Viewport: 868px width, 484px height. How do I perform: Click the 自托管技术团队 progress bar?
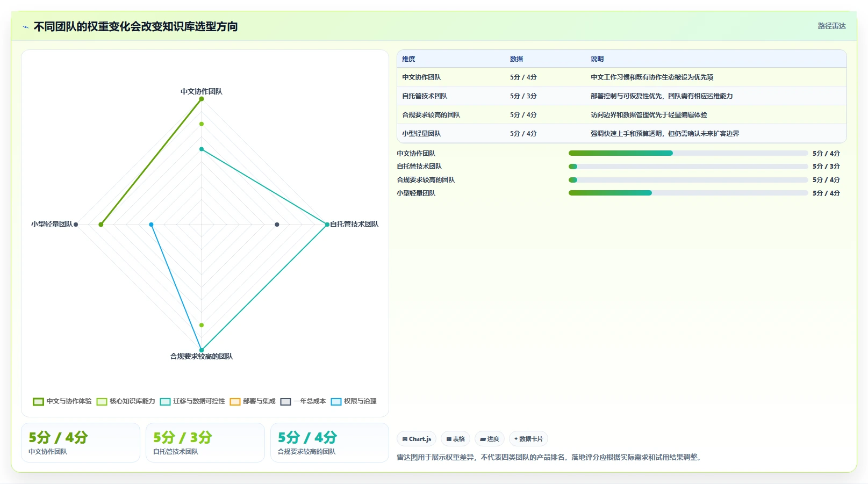coord(688,167)
